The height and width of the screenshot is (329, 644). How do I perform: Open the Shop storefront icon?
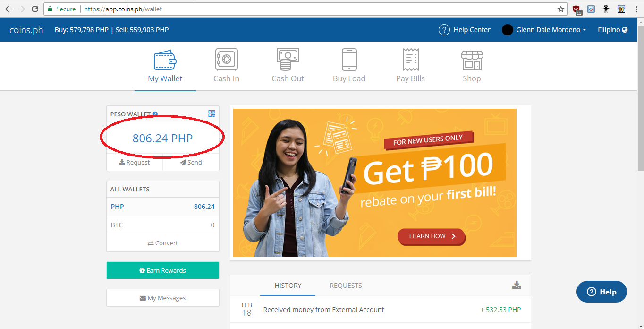[472, 60]
